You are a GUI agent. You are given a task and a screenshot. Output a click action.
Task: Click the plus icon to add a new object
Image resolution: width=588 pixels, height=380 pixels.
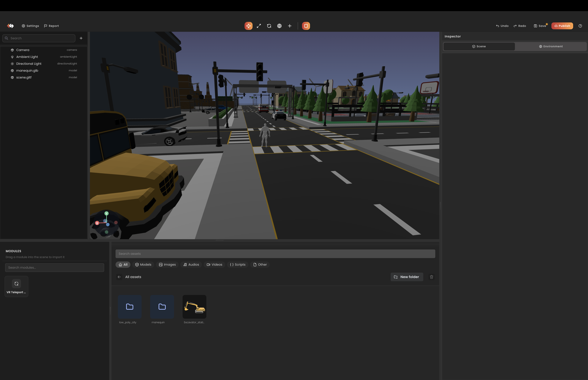[289, 26]
